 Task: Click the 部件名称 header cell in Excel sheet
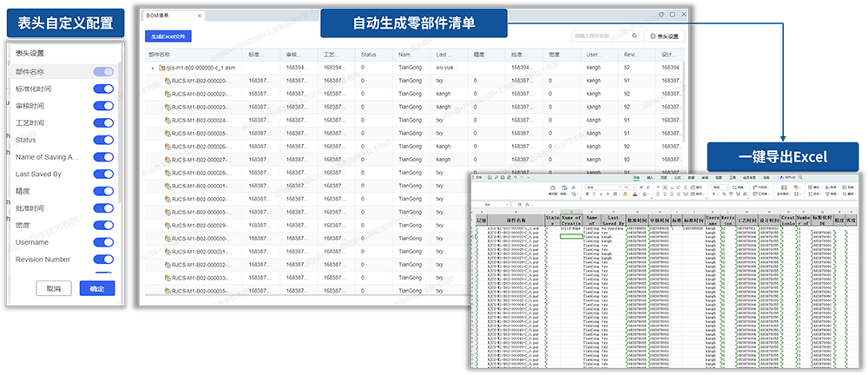pos(516,220)
